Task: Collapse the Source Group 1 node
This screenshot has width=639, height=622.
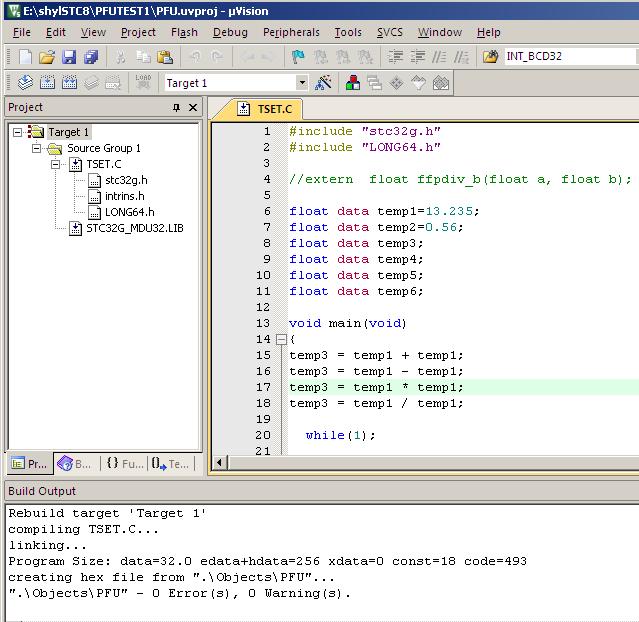Action: point(37,148)
